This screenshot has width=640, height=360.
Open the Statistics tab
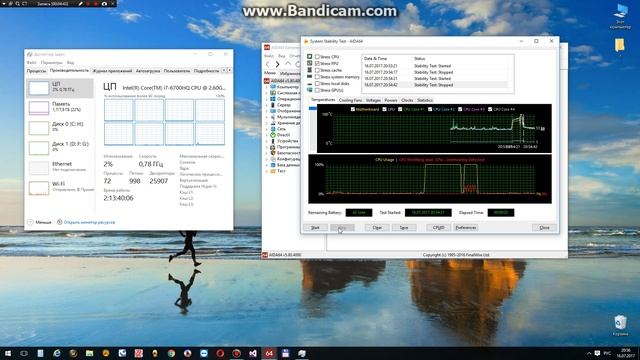tap(424, 100)
